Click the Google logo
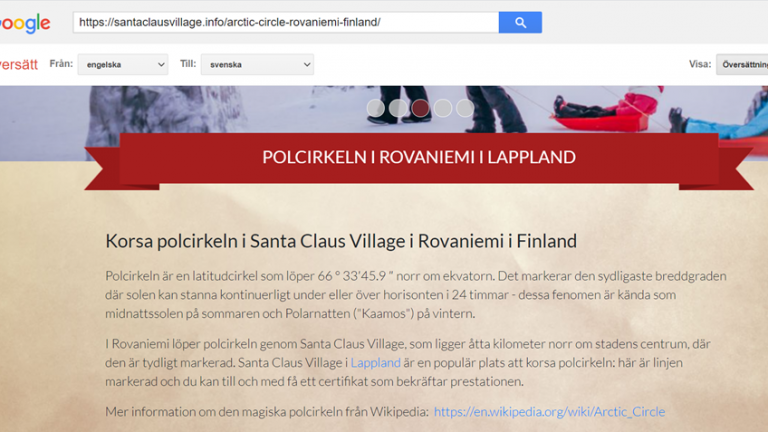 (24, 23)
